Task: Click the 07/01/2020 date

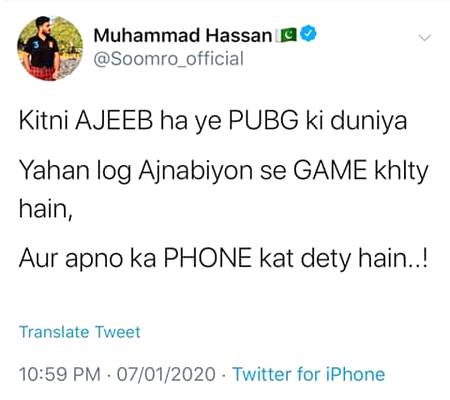Action: [166, 374]
